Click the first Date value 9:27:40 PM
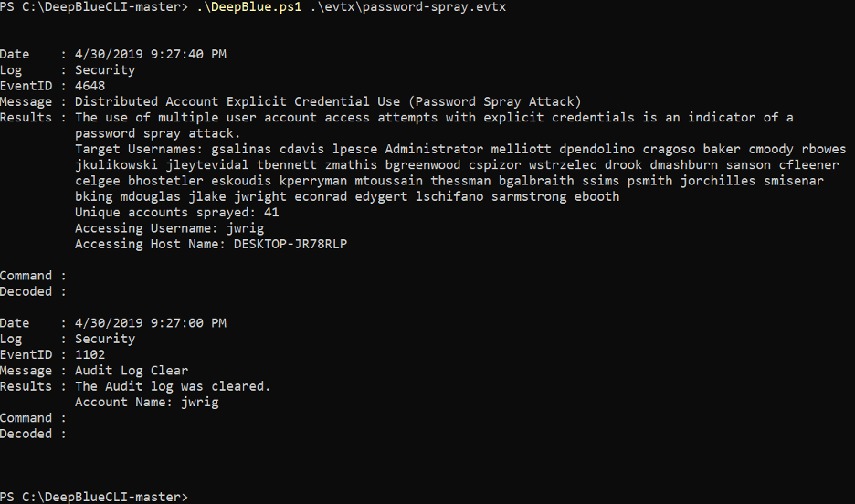The width and height of the screenshot is (855, 504). pyautogui.click(x=151, y=55)
